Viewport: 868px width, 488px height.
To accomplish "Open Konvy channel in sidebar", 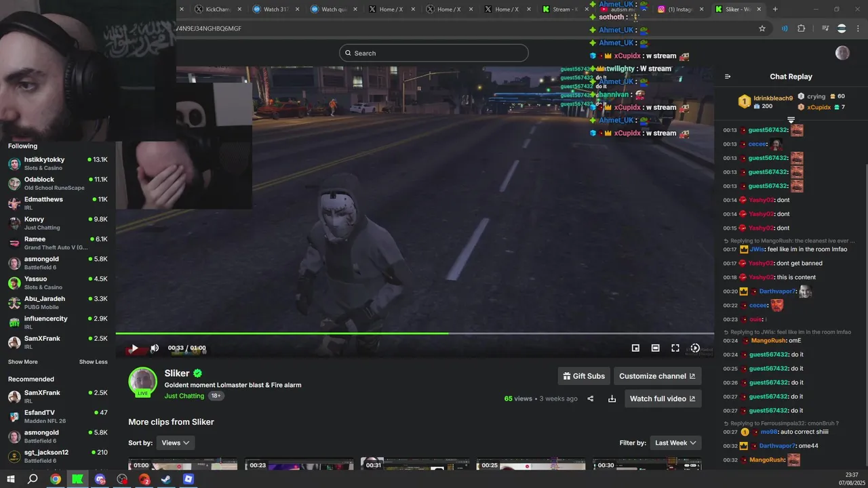I will pos(58,223).
